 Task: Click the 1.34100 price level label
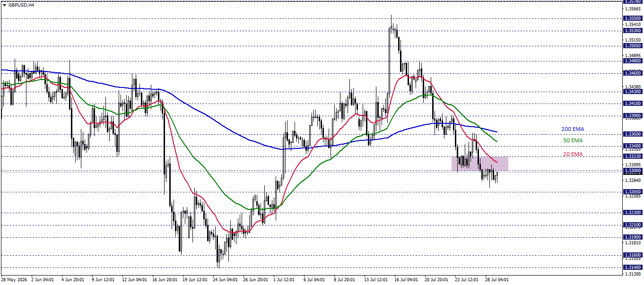(633, 104)
